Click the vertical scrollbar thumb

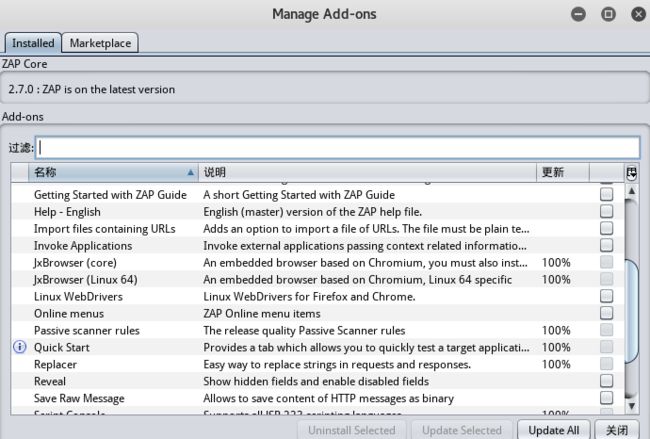pos(631,311)
